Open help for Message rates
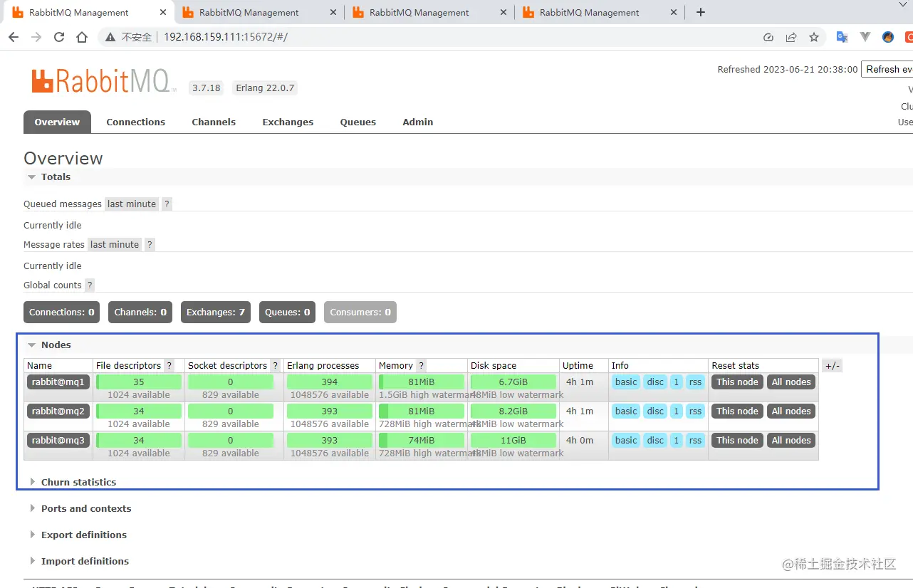 (x=150, y=245)
